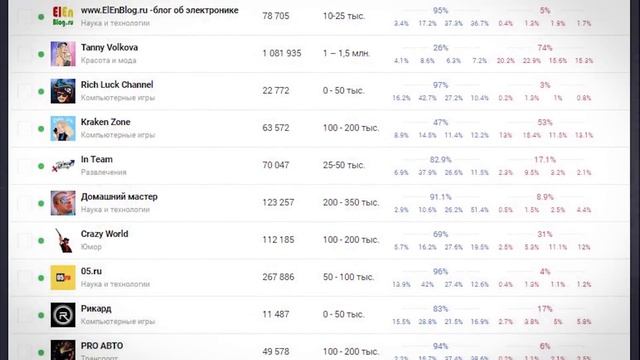Click the Домашний мастер channel name
Viewport: 640px width, 360px height.
click(119, 197)
